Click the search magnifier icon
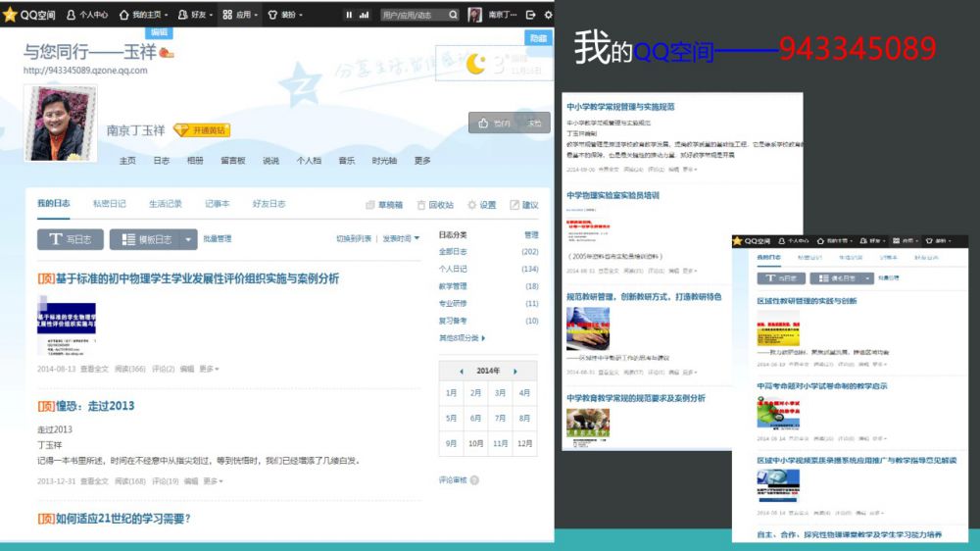Image resolution: width=980 pixels, height=551 pixels. [453, 15]
